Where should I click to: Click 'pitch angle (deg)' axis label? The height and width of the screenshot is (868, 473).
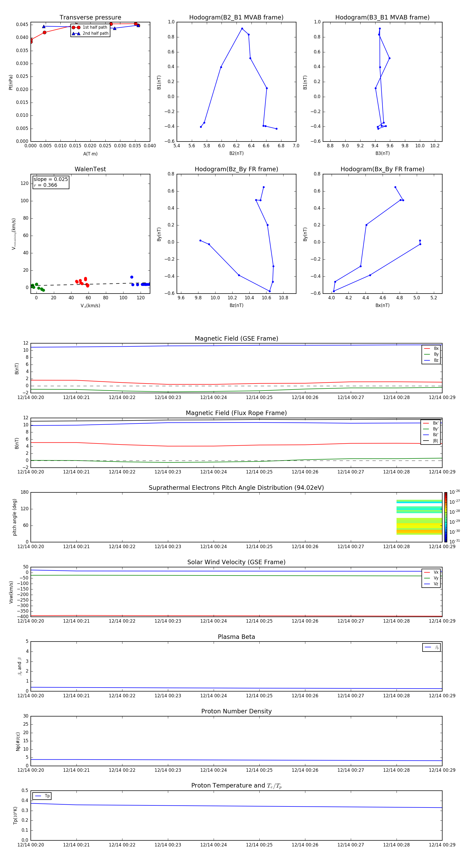(14, 517)
